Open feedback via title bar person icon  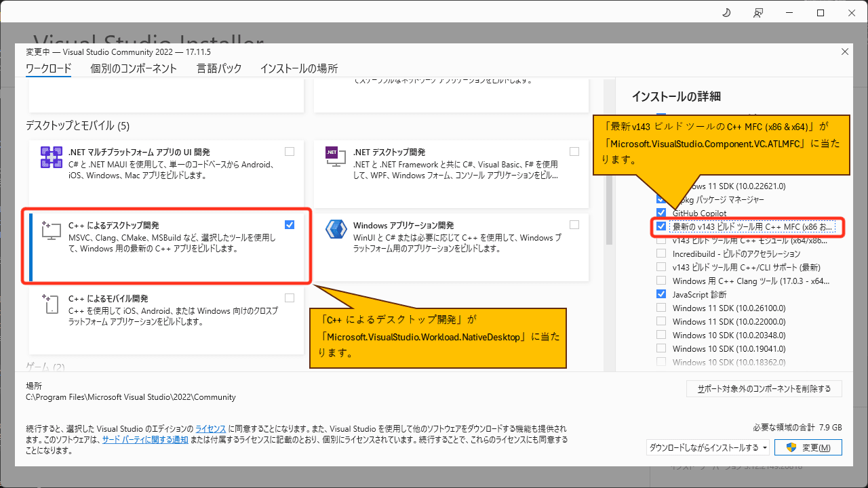(757, 12)
